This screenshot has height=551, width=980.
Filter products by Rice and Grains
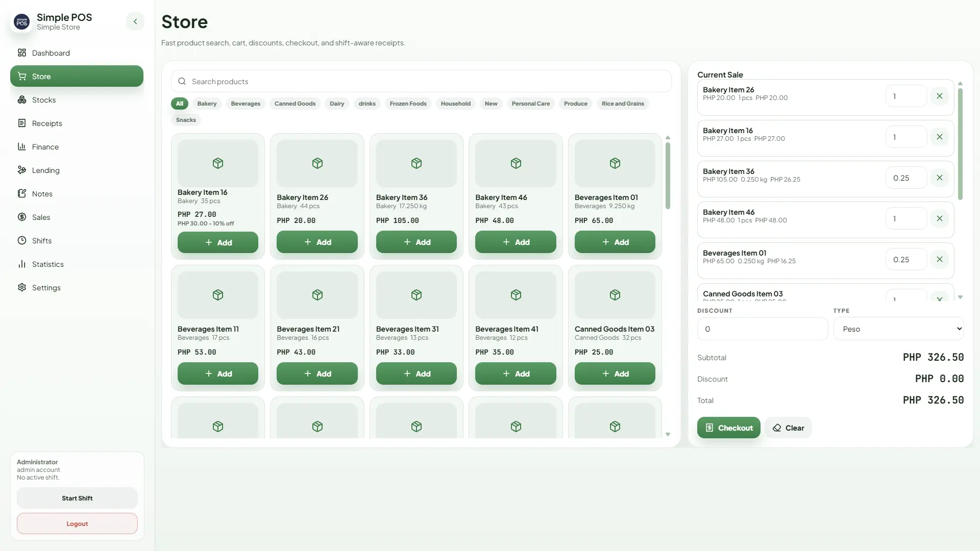tap(623, 104)
